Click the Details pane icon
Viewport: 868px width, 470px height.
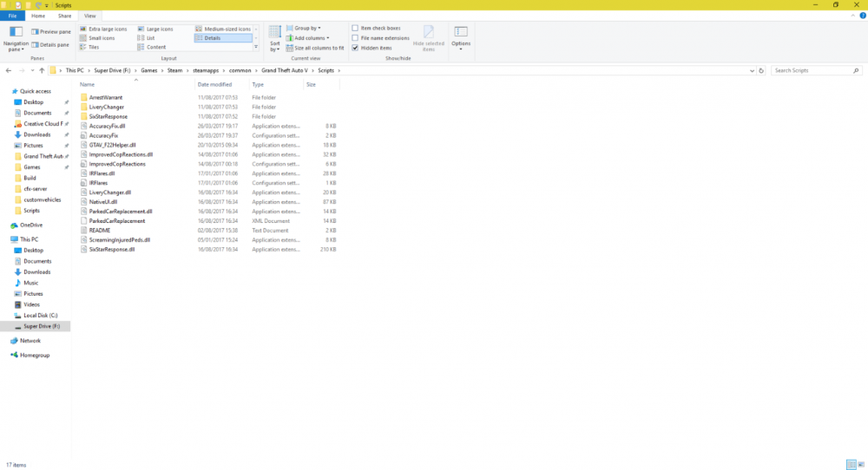click(x=35, y=44)
